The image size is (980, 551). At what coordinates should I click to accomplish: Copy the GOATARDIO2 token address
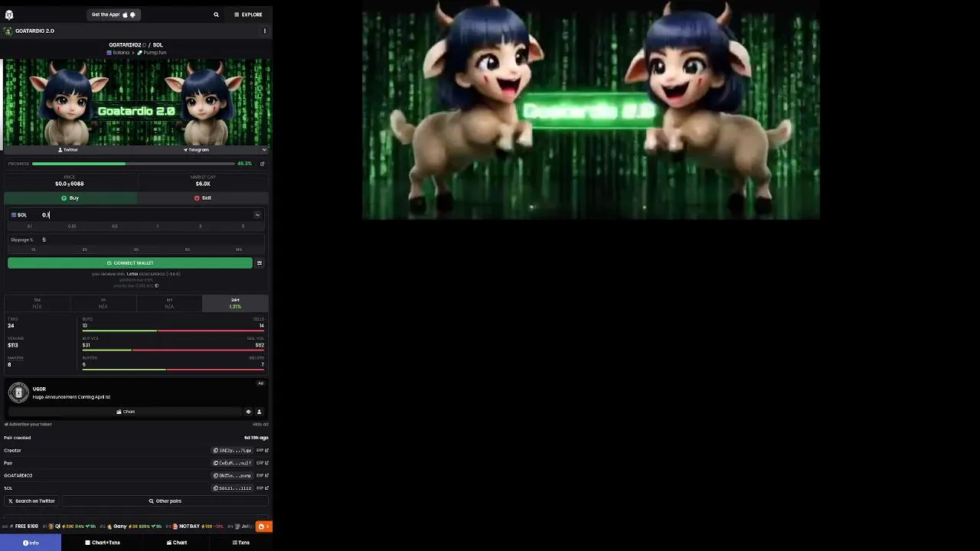pos(233,476)
